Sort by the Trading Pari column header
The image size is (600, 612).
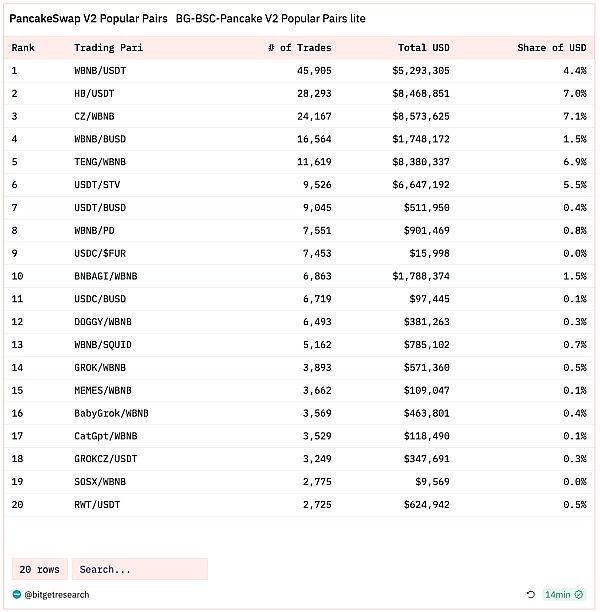[x=107, y=47]
